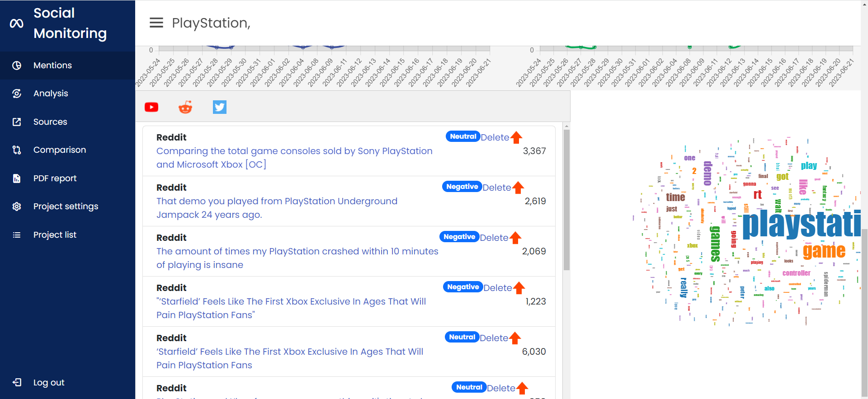This screenshot has height=399, width=868.
Task: Click the mentions list scroll-up arrow
Action: click(x=566, y=126)
